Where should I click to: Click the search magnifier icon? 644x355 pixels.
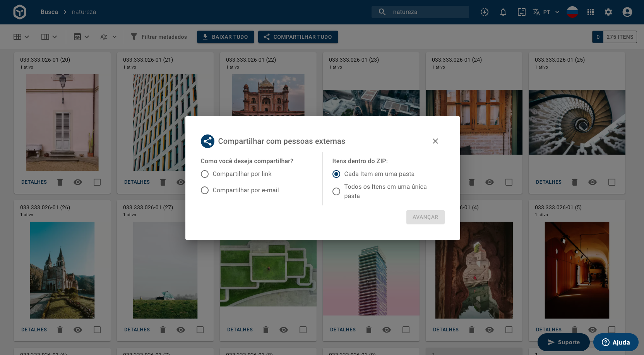(382, 12)
